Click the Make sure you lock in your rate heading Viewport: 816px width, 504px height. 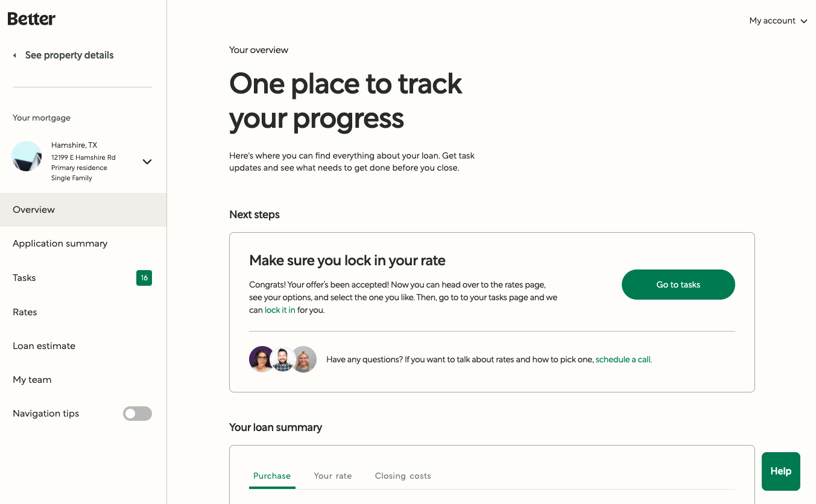tap(347, 260)
